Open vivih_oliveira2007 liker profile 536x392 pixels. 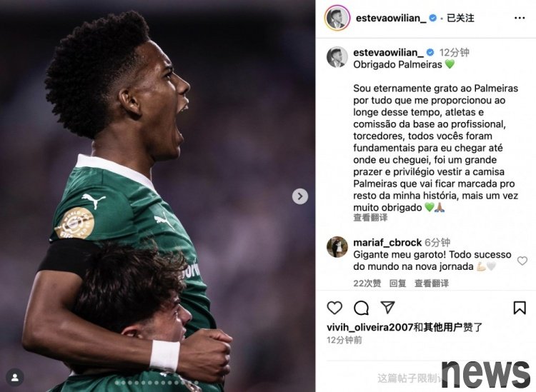point(370,327)
